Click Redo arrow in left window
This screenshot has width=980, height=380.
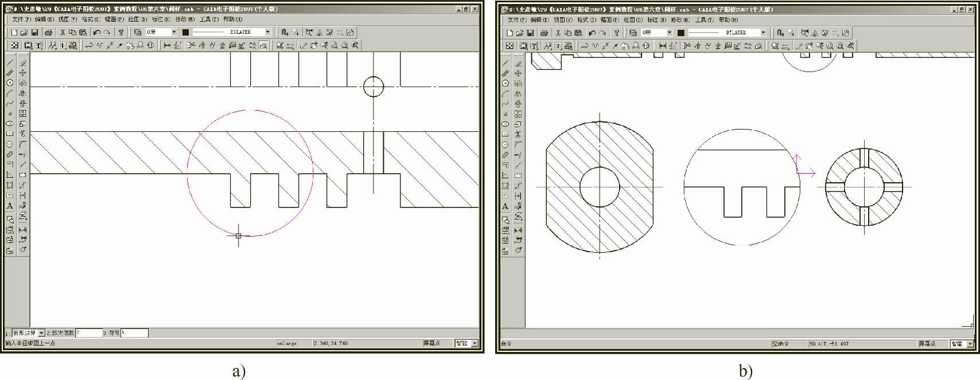107,32
